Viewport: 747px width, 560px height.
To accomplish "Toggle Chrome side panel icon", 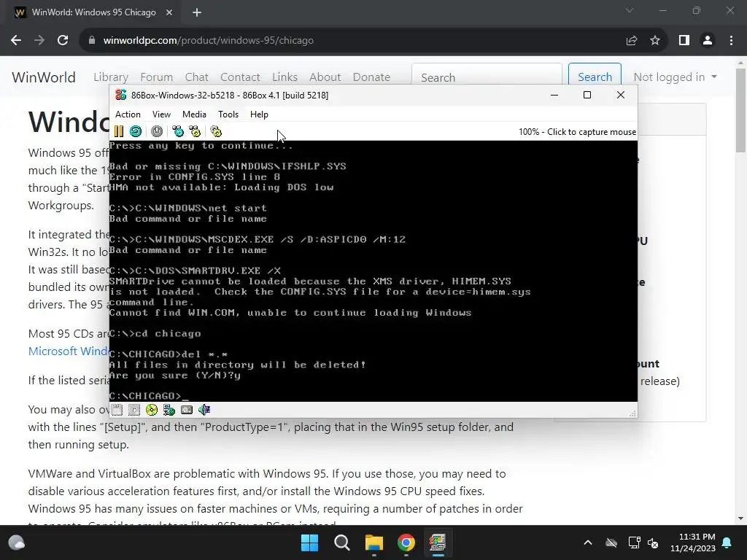I will pos(684,41).
